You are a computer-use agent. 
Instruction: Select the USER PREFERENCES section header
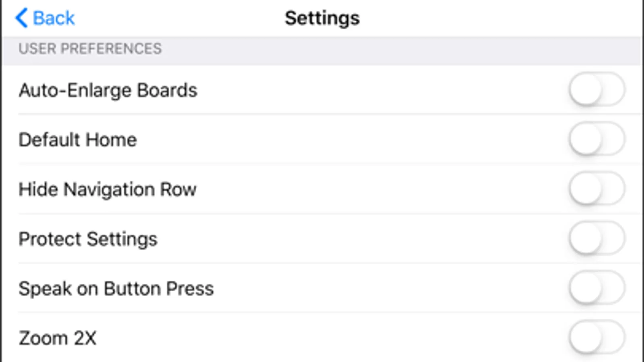(90, 49)
